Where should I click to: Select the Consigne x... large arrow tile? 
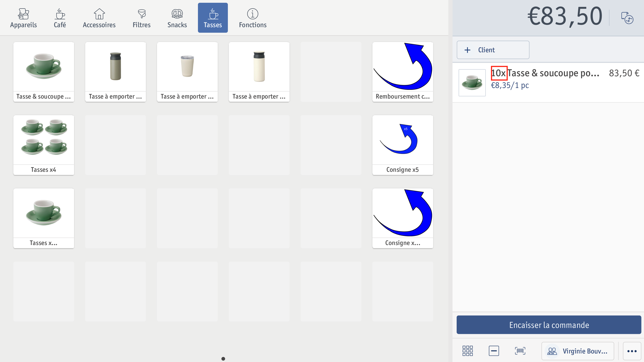point(403,218)
